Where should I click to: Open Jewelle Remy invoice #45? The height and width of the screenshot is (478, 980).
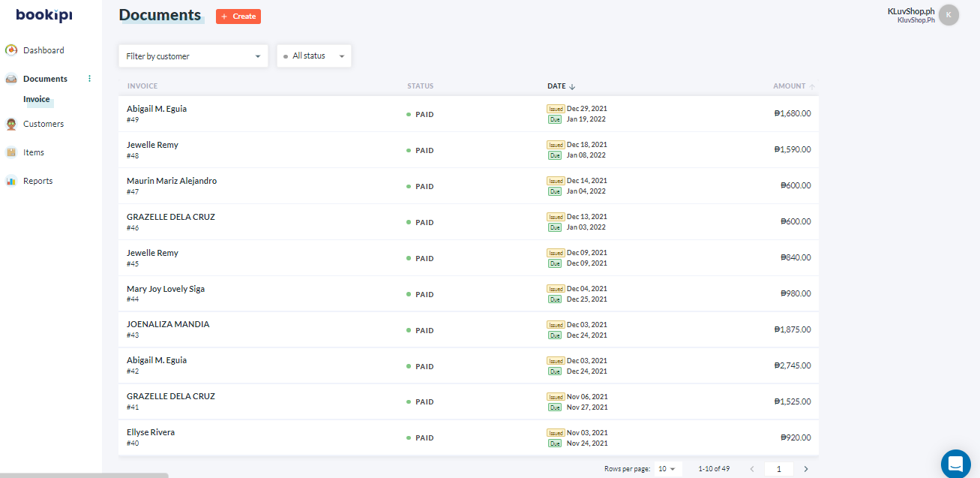469,258
